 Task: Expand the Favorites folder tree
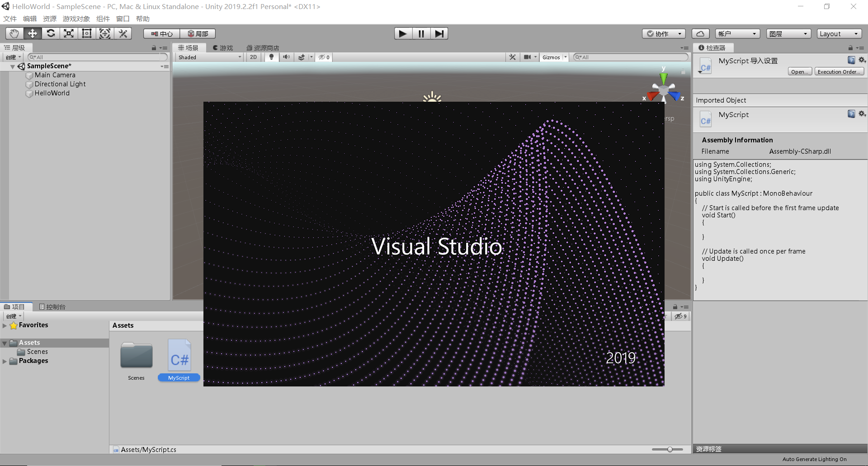pyautogui.click(x=5, y=325)
